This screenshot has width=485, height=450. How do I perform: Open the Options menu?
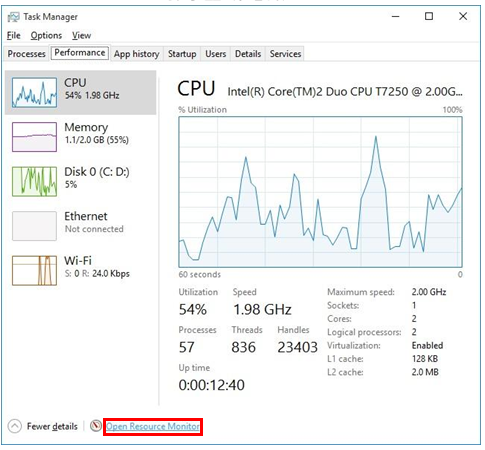tap(46, 35)
